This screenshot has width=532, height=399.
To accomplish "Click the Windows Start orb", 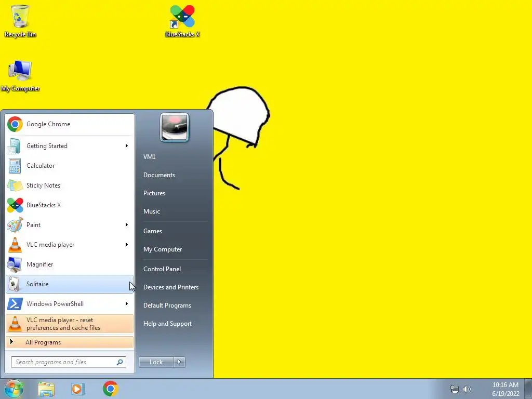I will [x=14, y=389].
